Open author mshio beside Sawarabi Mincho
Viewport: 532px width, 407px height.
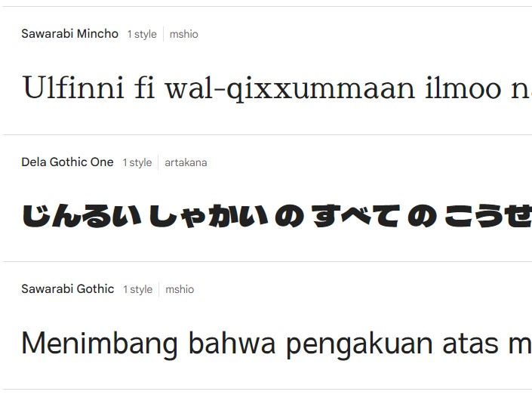point(183,34)
